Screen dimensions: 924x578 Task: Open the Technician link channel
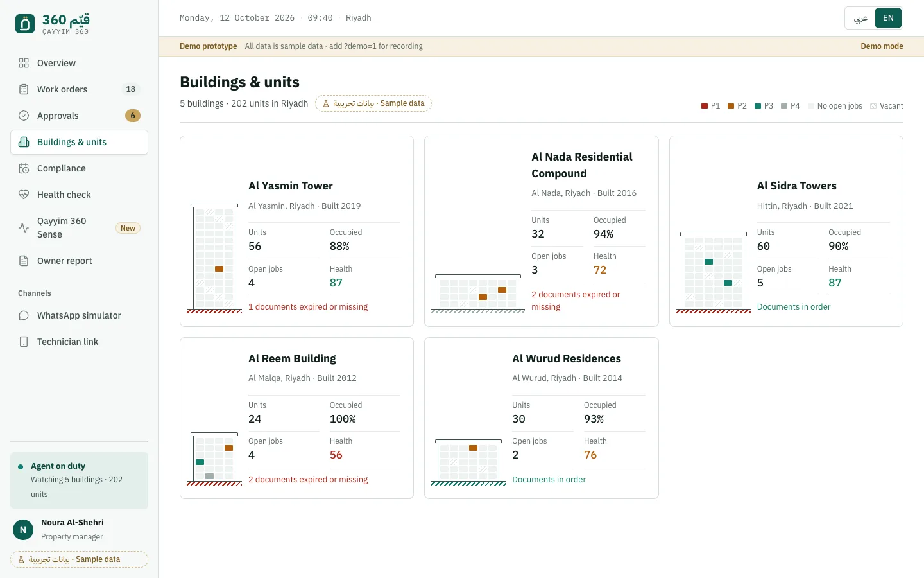[80, 342]
